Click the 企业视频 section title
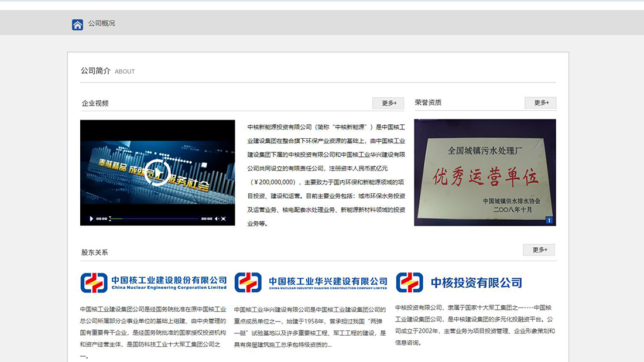This screenshot has width=644, height=362. pyautogui.click(x=95, y=103)
